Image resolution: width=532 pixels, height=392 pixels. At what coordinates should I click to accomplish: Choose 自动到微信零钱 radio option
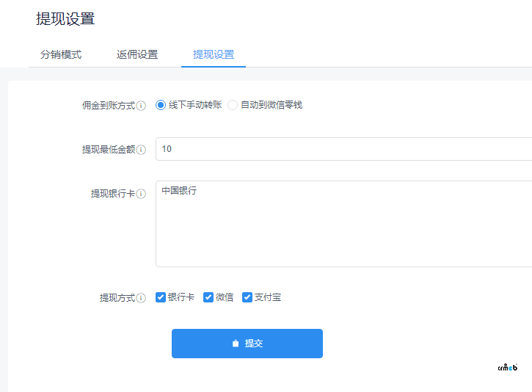click(x=233, y=105)
